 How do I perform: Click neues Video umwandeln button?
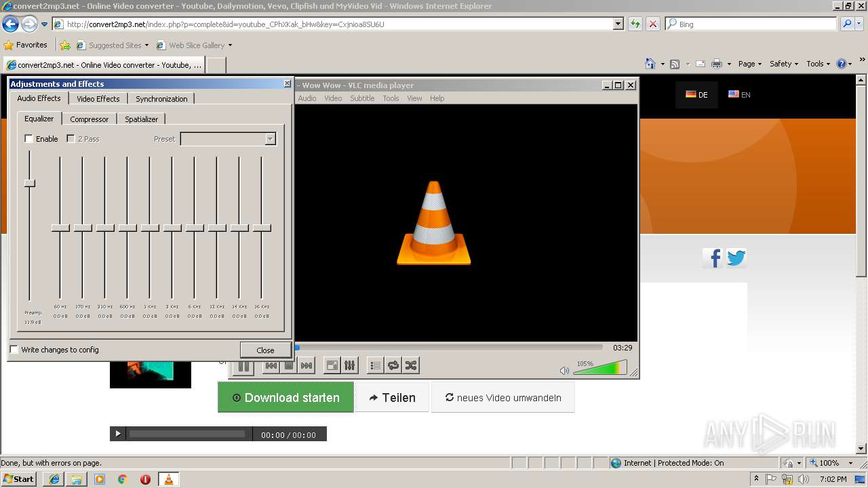click(x=503, y=398)
